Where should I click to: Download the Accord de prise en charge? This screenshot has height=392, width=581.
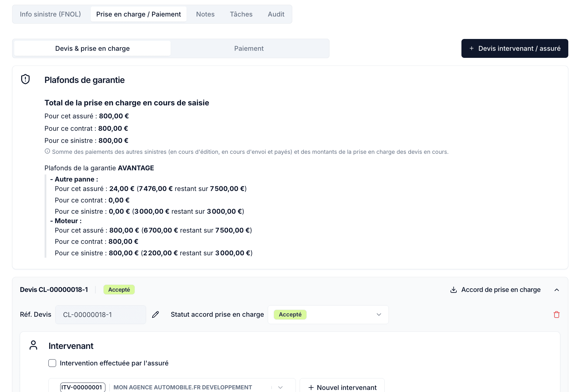pyautogui.click(x=501, y=290)
